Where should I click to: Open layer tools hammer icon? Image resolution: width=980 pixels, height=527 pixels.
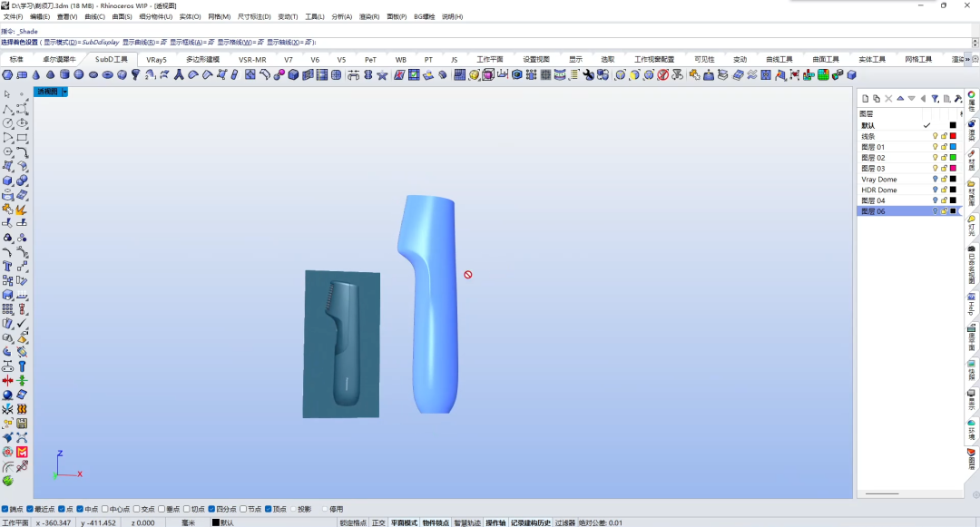[958, 99]
